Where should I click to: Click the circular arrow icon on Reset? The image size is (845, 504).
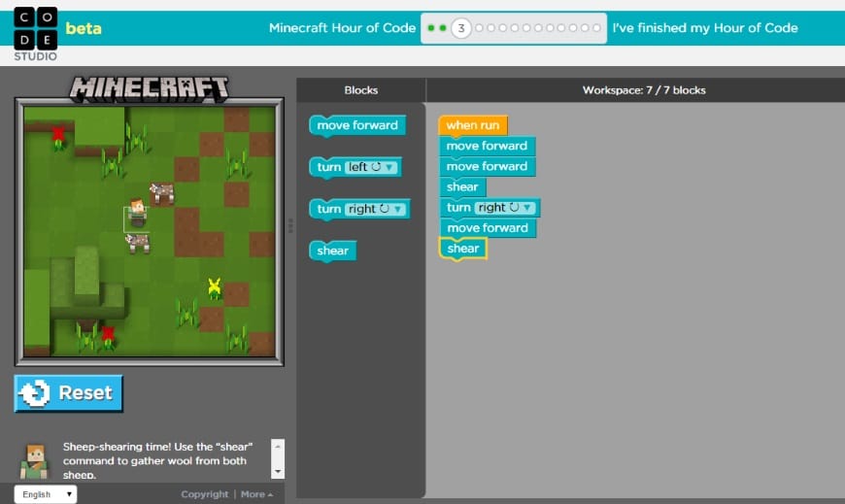pyautogui.click(x=35, y=393)
